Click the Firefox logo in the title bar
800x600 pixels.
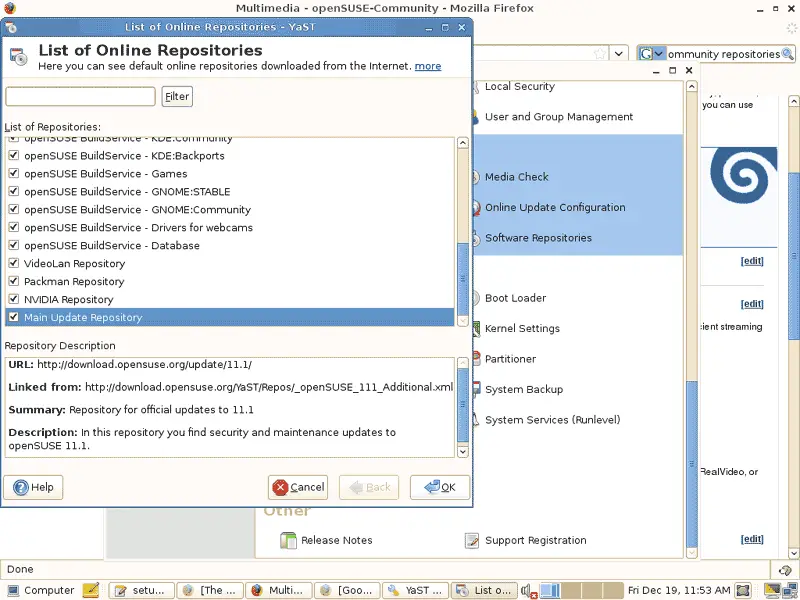9,8
